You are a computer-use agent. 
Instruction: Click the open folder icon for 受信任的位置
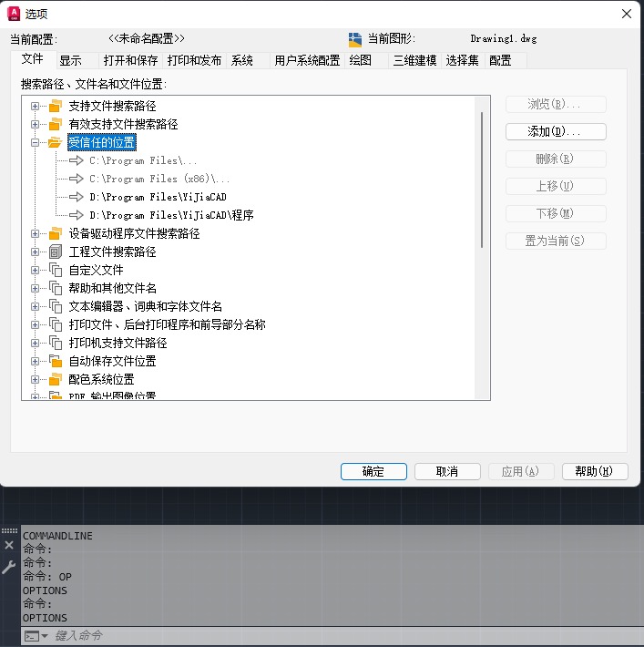(55, 142)
